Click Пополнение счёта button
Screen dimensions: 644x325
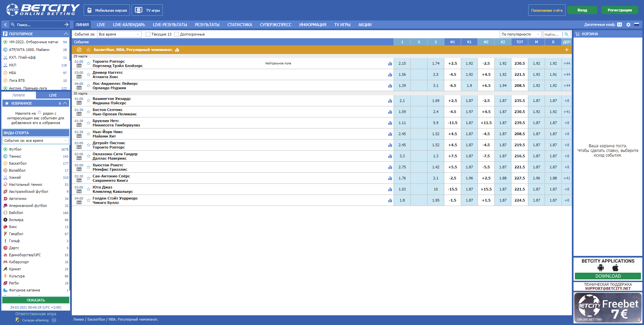(547, 10)
